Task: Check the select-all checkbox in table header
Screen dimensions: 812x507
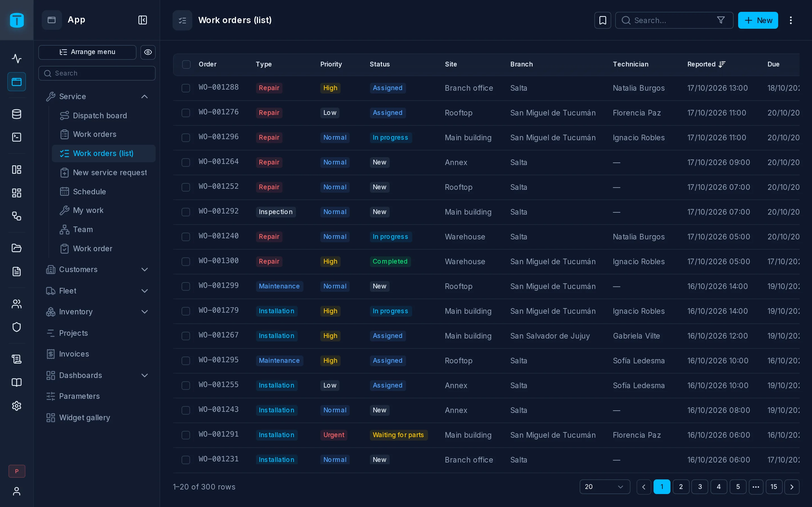Action: (186, 65)
